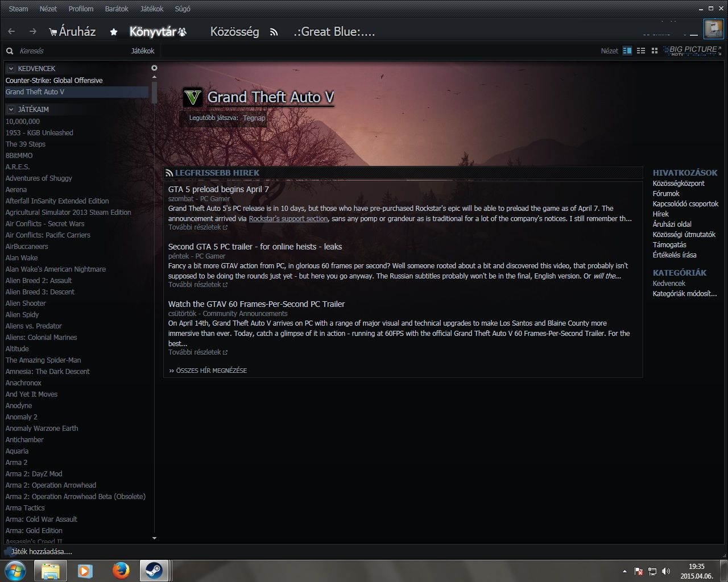
Task: Open Second GTA 5 PC trailer article
Action: (x=255, y=247)
